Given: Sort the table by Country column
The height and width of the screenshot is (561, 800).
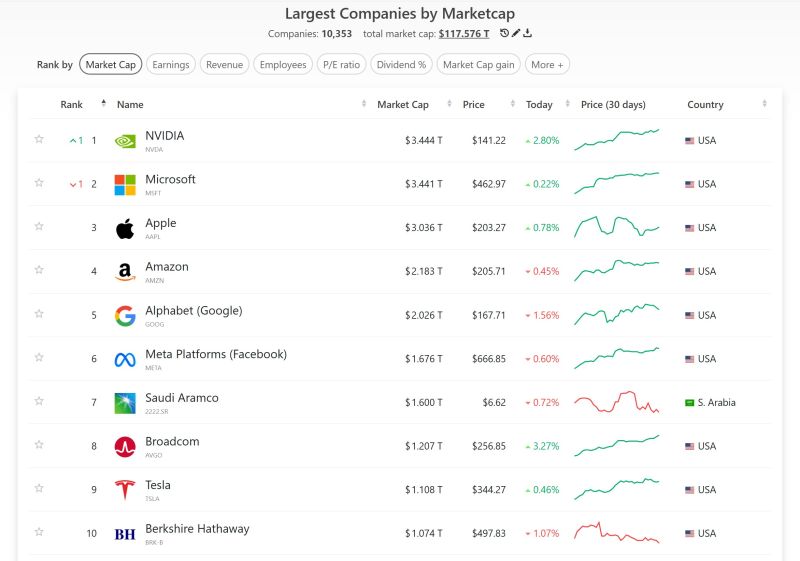Looking at the screenshot, I should [x=705, y=105].
